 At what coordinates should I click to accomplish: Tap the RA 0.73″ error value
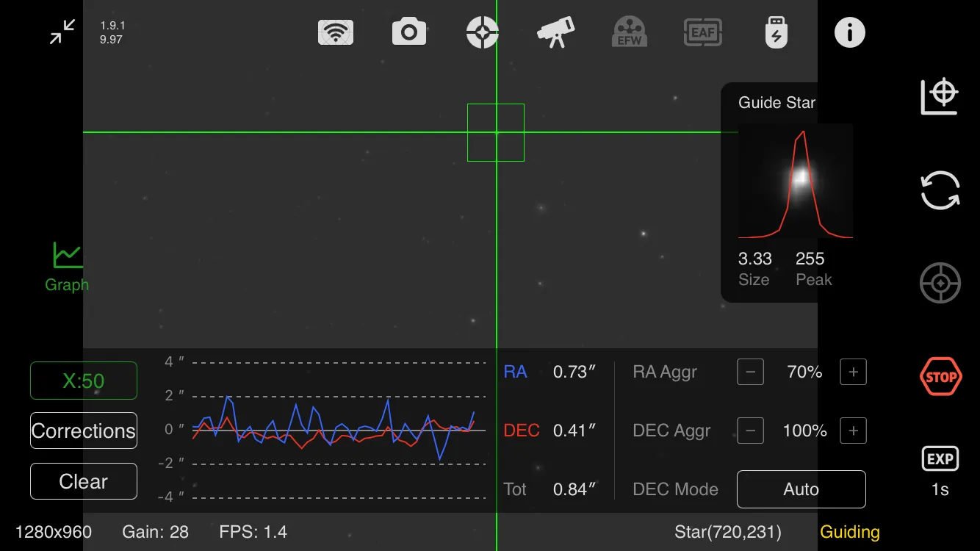574,372
